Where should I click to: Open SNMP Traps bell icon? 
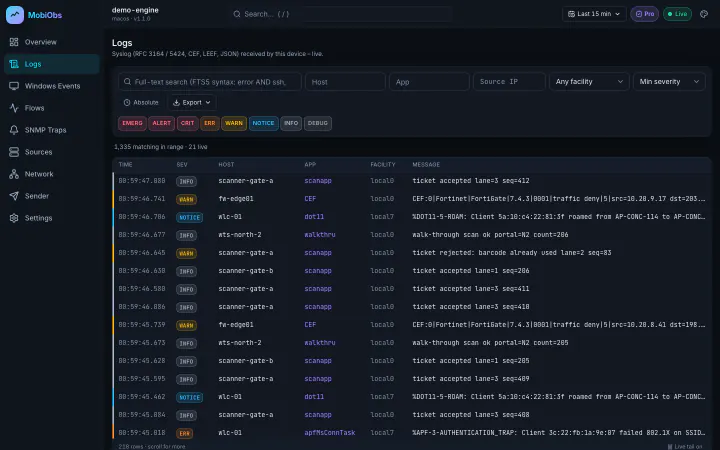tap(14, 130)
